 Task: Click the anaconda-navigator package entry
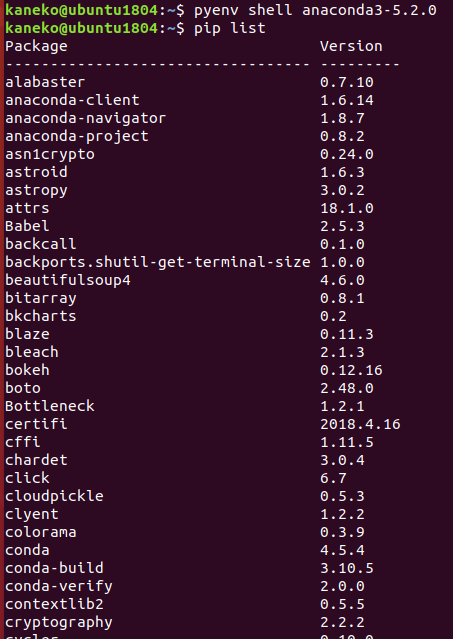click(x=86, y=118)
